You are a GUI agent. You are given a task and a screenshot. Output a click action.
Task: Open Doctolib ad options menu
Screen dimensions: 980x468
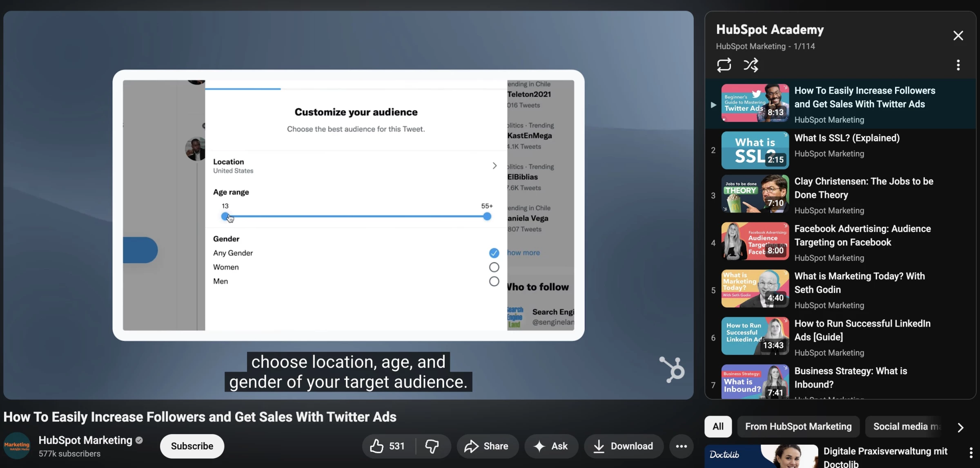tap(971, 452)
